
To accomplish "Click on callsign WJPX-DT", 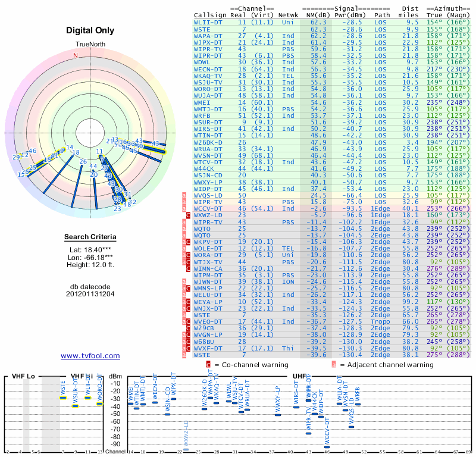I will point(208,42).
